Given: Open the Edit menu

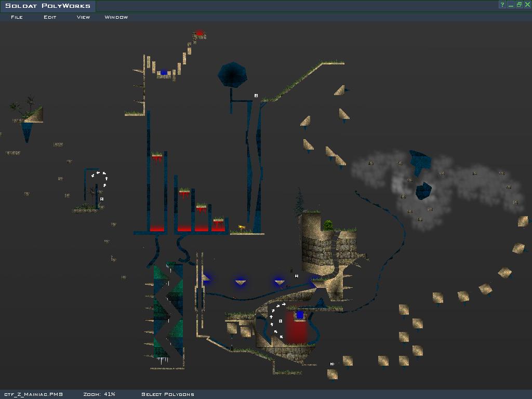Looking at the screenshot, I should point(50,17).
